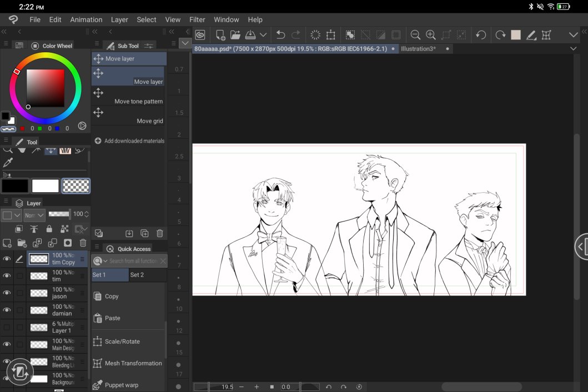This screenshot has width=588, height=392.
Task: Redo the last undone action
Action: point(296,35)
